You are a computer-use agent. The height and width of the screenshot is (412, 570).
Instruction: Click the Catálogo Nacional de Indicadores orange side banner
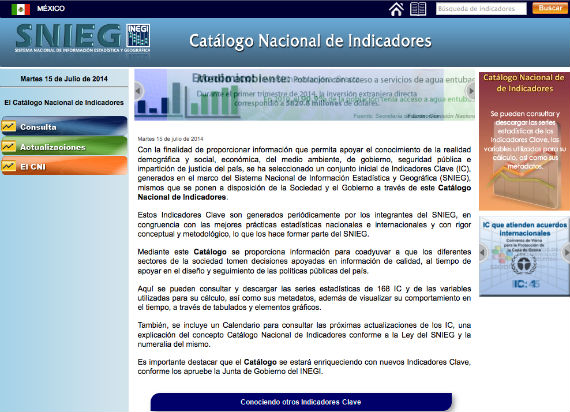point(524,141)
